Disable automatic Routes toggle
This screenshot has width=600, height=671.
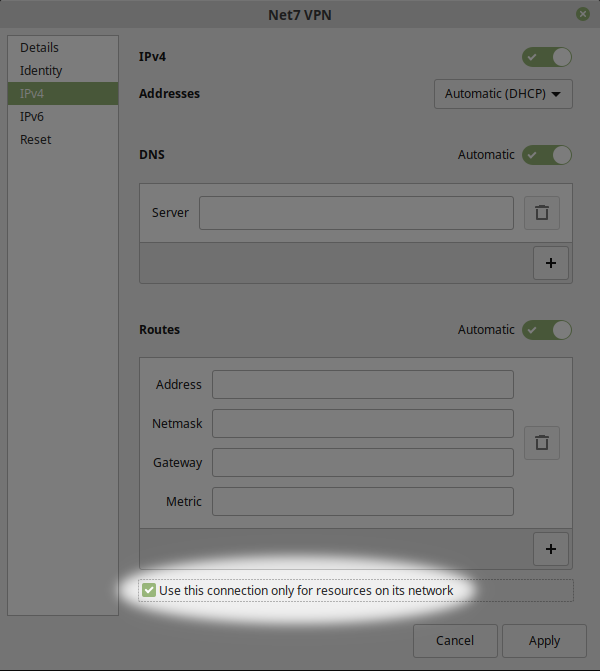click(547, 330)
